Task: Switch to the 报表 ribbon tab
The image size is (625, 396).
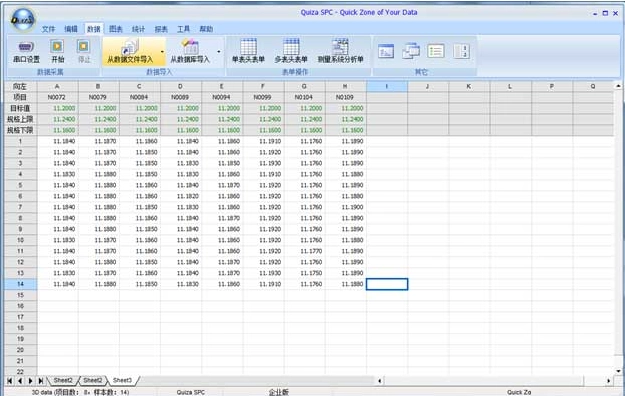Action: point(161,29)
